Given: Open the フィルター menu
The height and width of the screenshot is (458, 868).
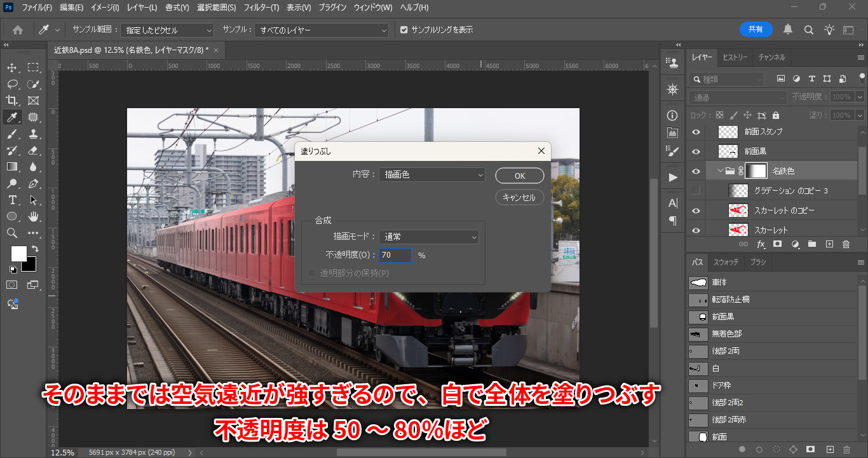Looking at the screenshot, I should [x=261, y=8].
